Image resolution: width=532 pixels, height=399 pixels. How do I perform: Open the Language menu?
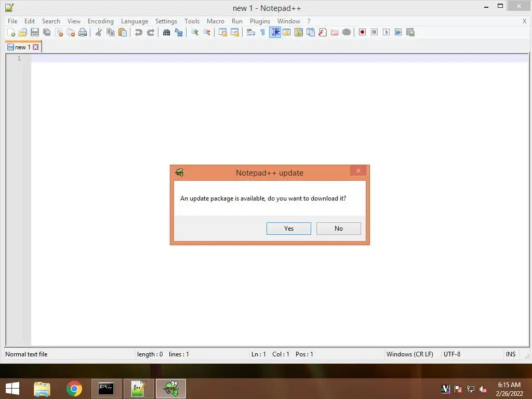(x=135, y=21)
